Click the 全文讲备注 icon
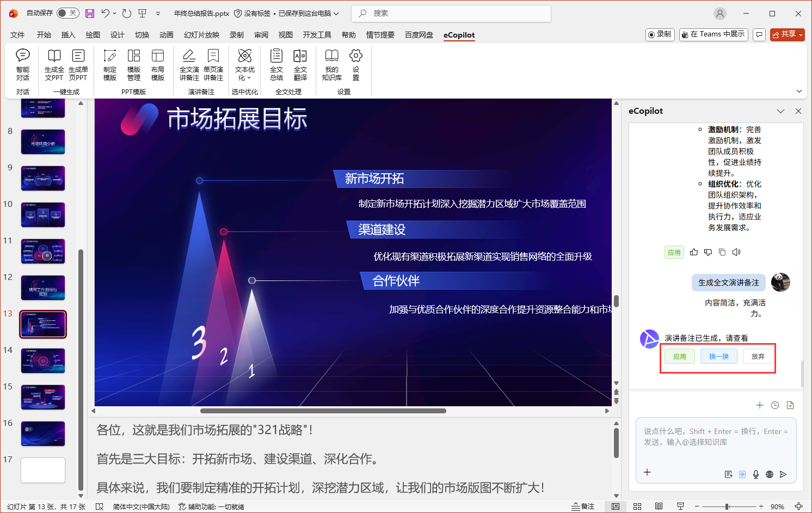This screenshot has width=812, height=513. point(189,65)
